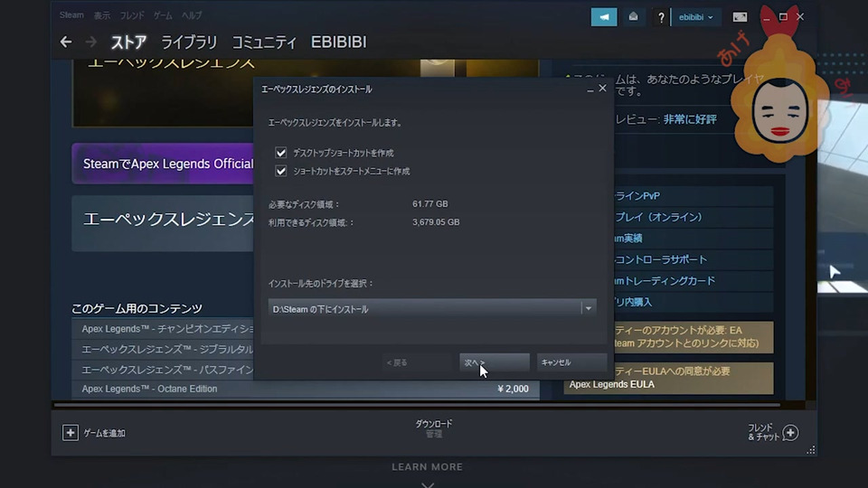The width and height of the screenshot is (868, 488).
Task: Open the ヘルプ menu
Action: [192, 15]
